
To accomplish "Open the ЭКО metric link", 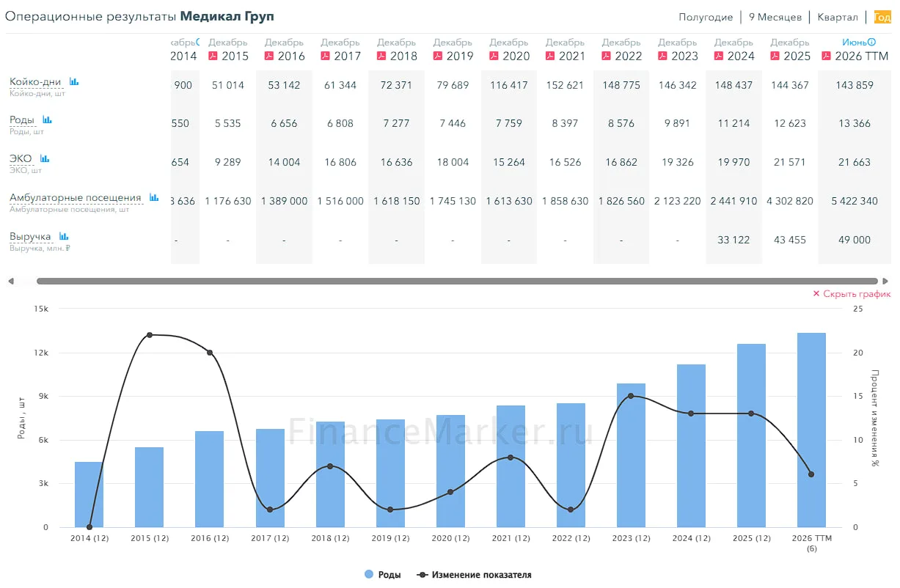I will (21, 158).
